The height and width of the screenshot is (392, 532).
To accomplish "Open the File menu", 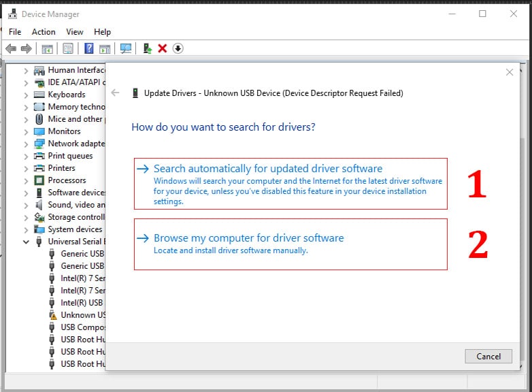I will click(x=15, y=32).
